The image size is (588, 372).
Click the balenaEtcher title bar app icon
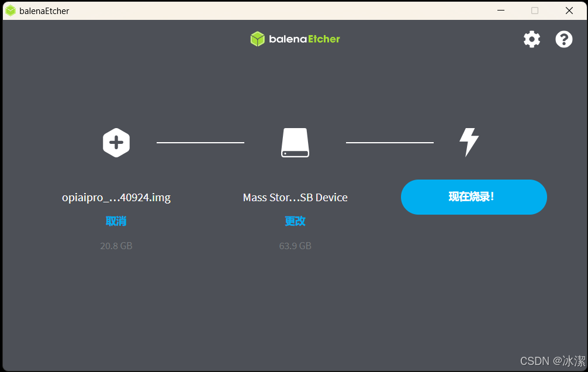tap(11, 11)
